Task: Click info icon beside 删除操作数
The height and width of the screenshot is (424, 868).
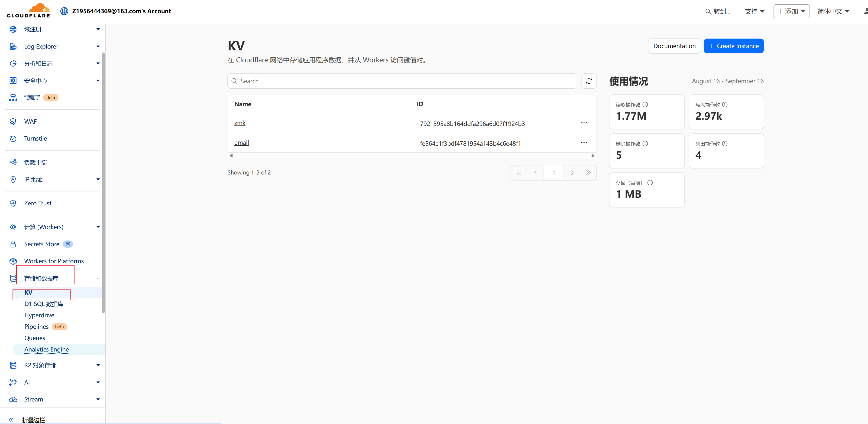Action: 645,144
